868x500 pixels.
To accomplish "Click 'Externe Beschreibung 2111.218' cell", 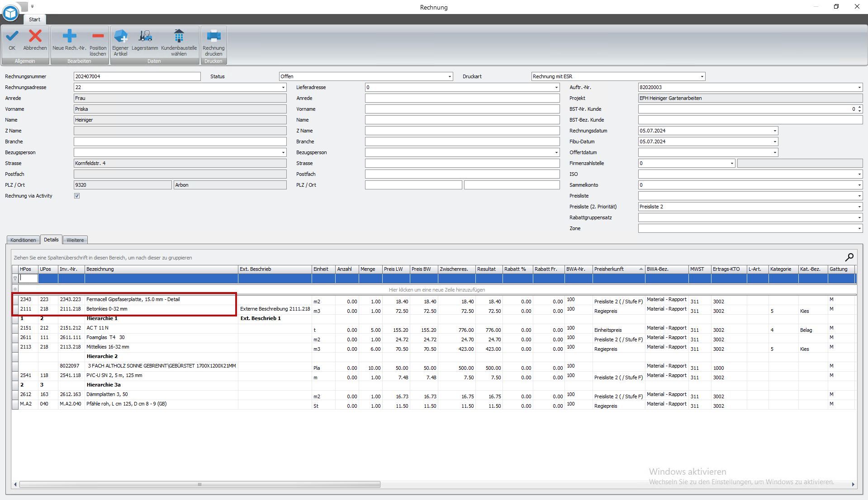I will coord(275,309).
